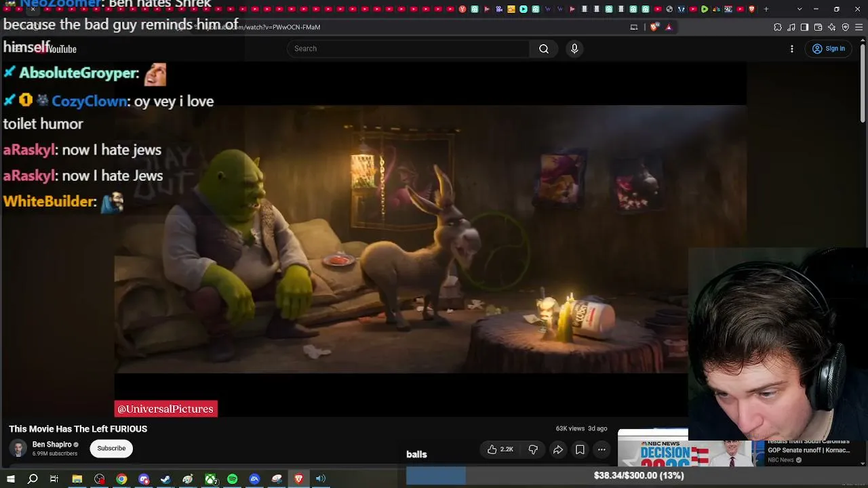
Task: Start voice search with the microphone icon
Action: (x=574, y=49)
